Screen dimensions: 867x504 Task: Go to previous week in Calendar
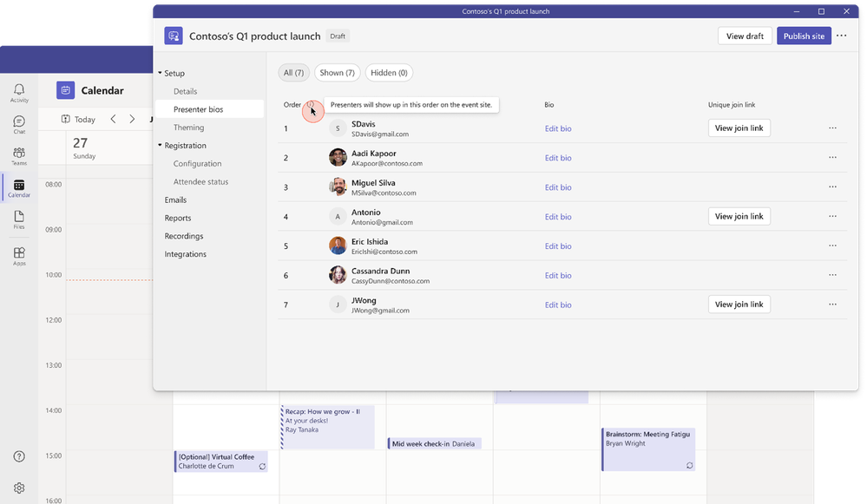tap(113, 119)
